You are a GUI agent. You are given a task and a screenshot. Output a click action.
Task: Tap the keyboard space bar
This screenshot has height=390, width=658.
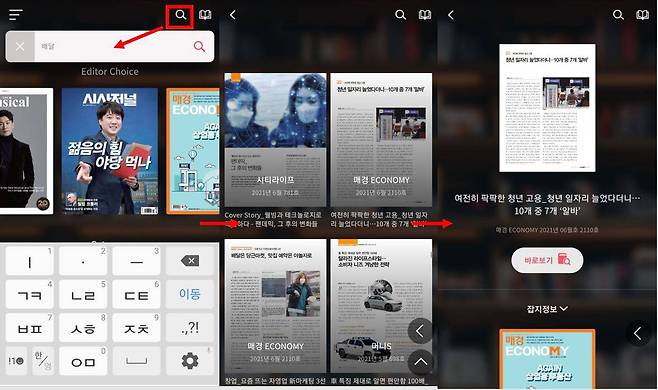coord(136,361)
